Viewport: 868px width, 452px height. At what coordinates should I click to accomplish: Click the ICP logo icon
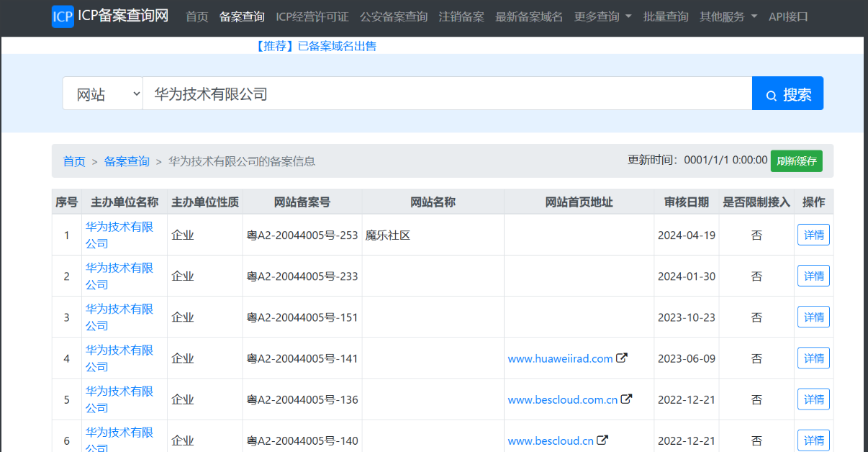[63, 17]
